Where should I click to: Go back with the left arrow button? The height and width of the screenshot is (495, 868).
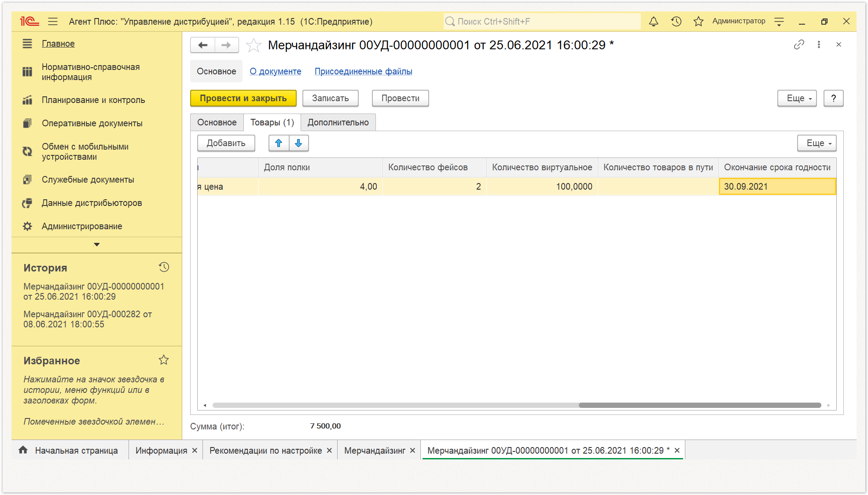click(x=202, y=45)
